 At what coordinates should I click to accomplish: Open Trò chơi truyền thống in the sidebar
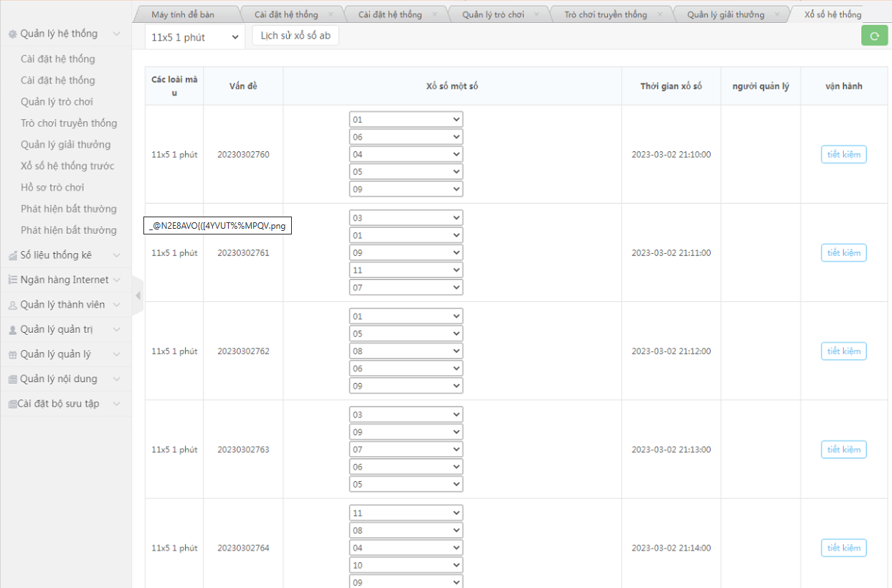point(69,123)
